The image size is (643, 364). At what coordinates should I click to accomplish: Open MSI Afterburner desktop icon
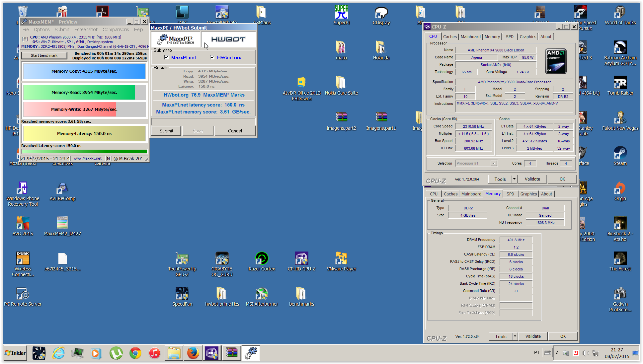coord(262,297)
